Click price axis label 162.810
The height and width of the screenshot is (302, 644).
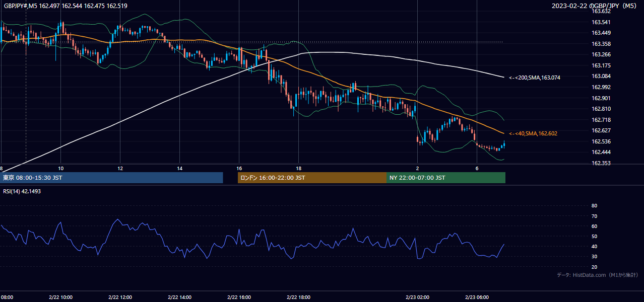[x=601, y=109]
